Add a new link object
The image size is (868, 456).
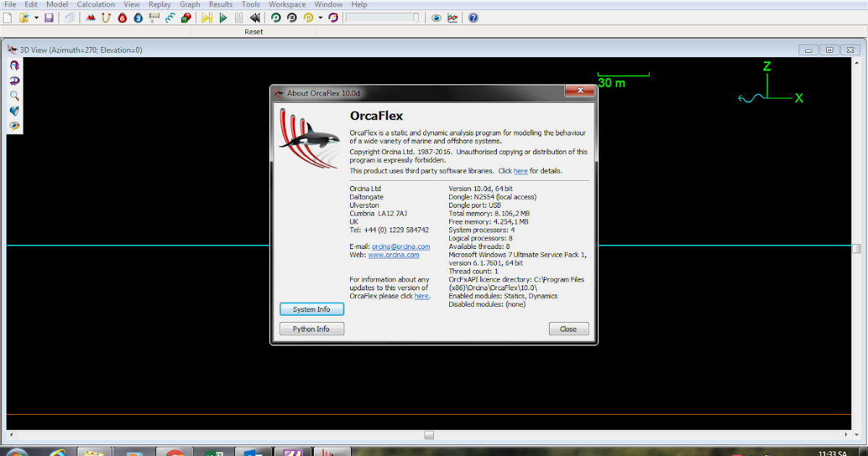pos(106,17)
